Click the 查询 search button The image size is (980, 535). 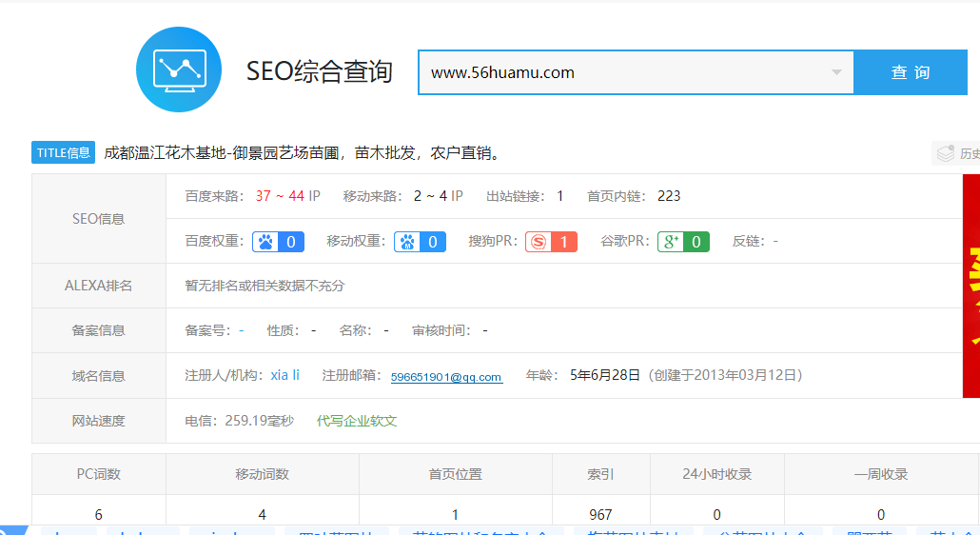pos(911,72)
